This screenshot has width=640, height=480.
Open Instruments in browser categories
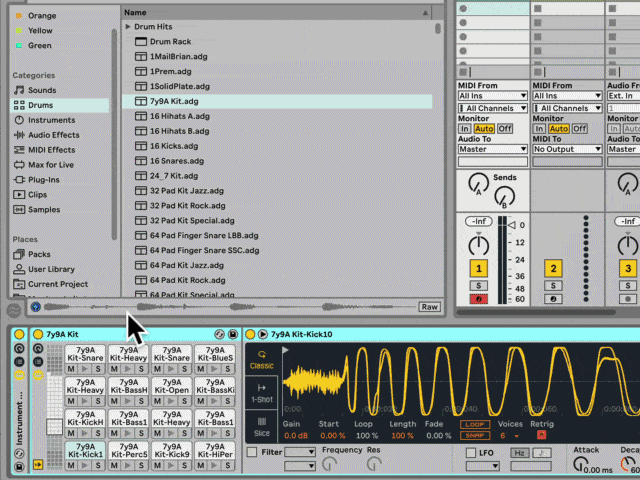51,120
